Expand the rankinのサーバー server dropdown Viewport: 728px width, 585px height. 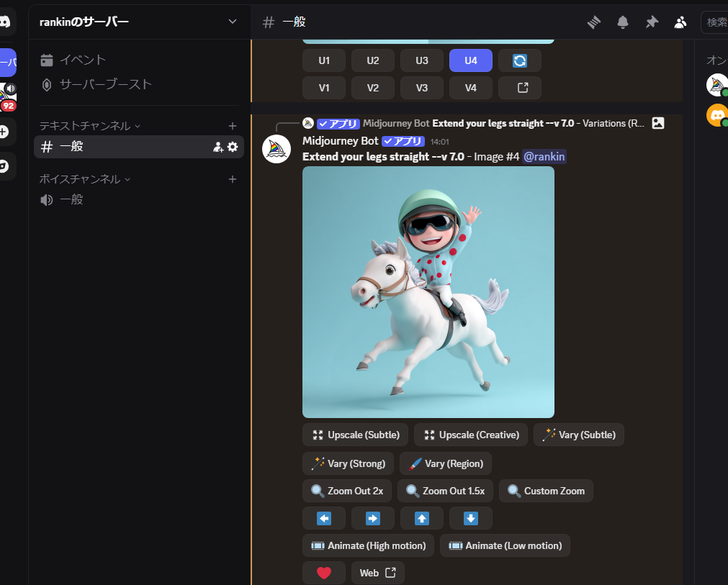(232, 22)
